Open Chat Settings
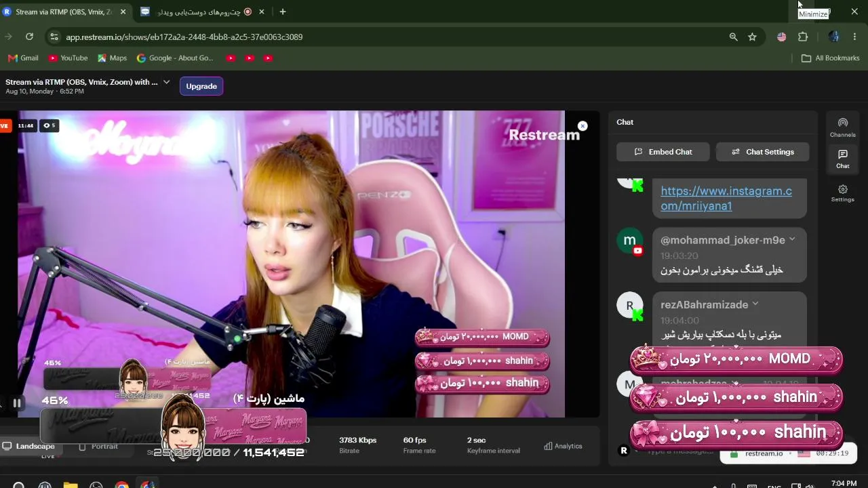The height and width of the screenshot is (488, 868). point(763,152)
